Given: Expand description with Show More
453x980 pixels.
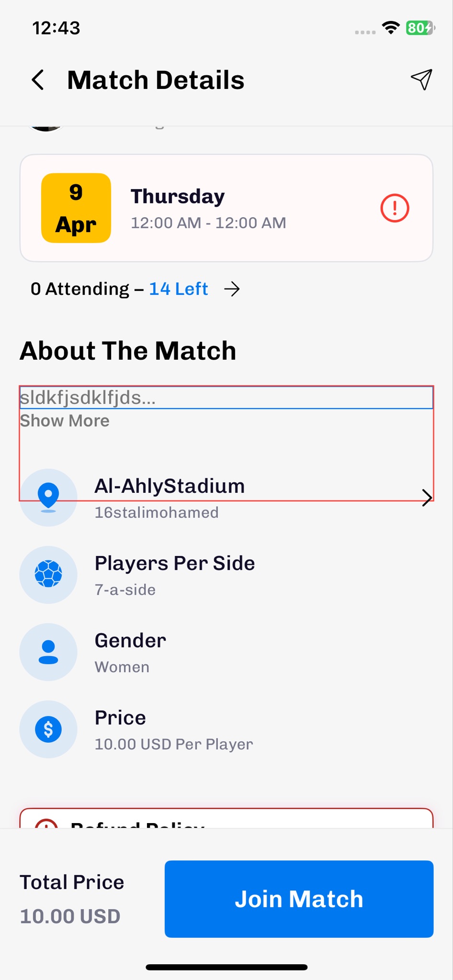Looking at the screenshot, I should pos(65,421).
